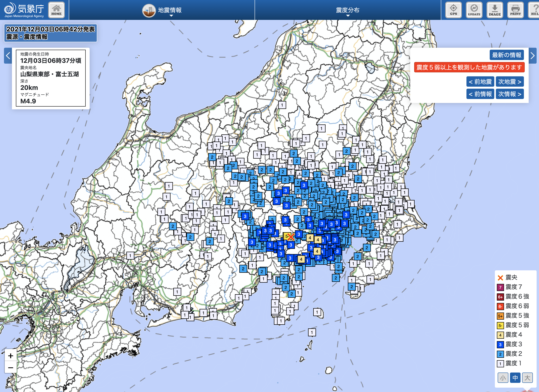
Task: Click the red epicenter X marker
Action: pyautogui.click(x=291, y=237)
